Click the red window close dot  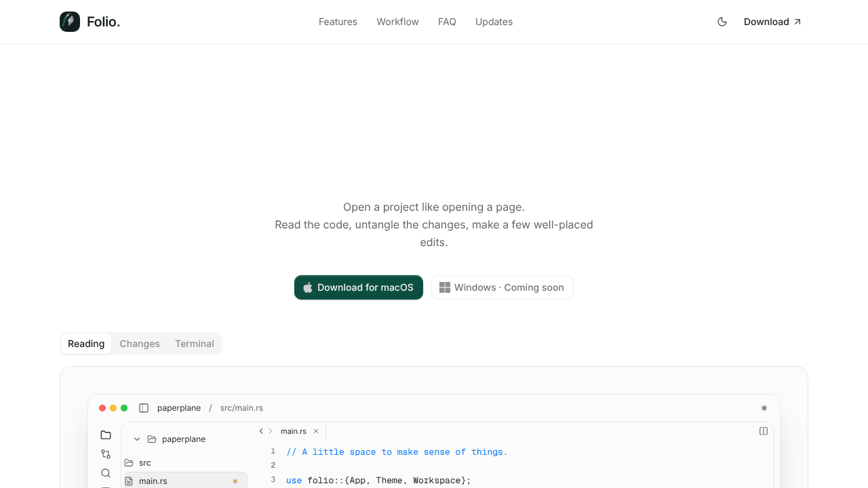[x=102, y=408]
